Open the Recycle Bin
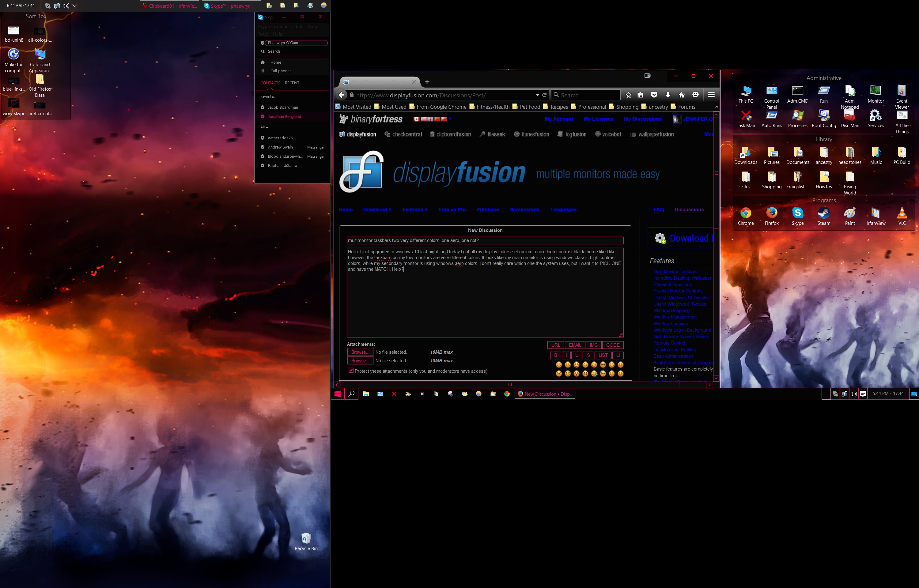The height and width of the screenshot is (588, 919). click(x=306, y=541)
